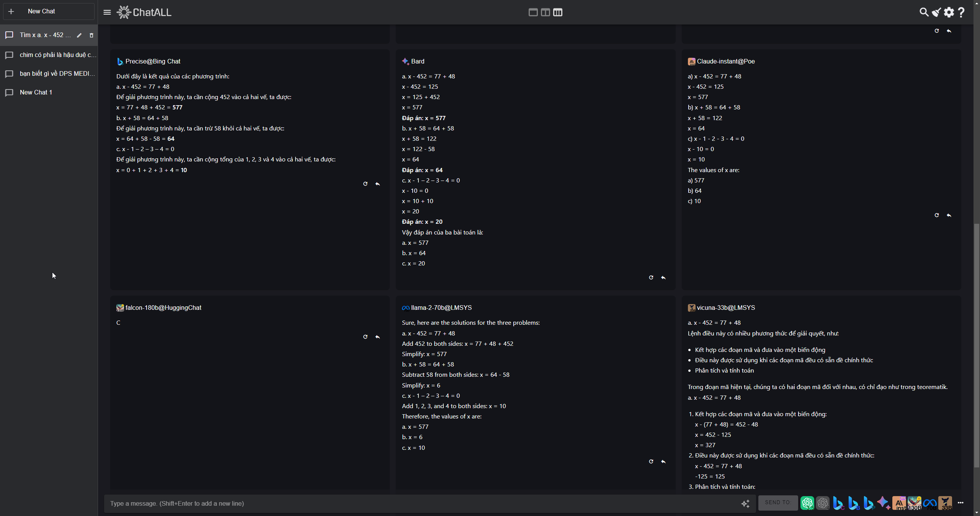Reply to the llama-2-70b@LMSYS response
Image resolution: width=980 pixels, height=516 pixels.
point(663,461)
